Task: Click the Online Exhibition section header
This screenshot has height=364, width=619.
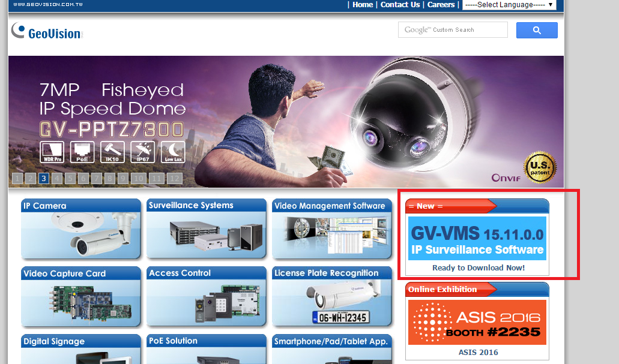Action: point(477,289)
